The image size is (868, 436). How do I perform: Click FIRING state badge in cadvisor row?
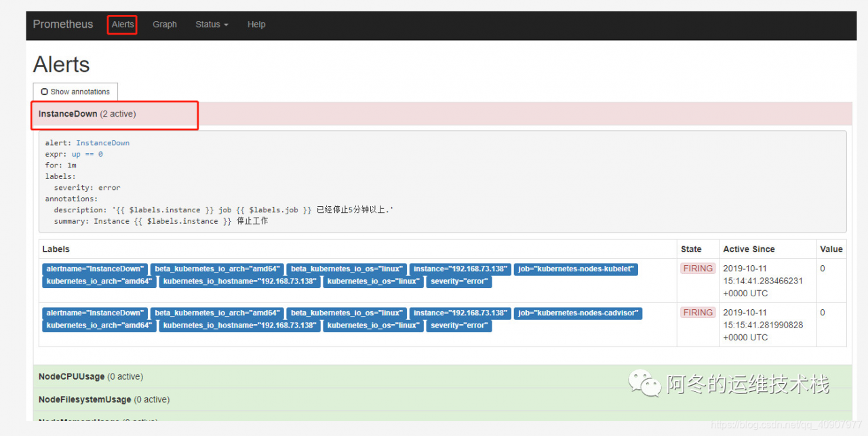(x=698, y=313)
